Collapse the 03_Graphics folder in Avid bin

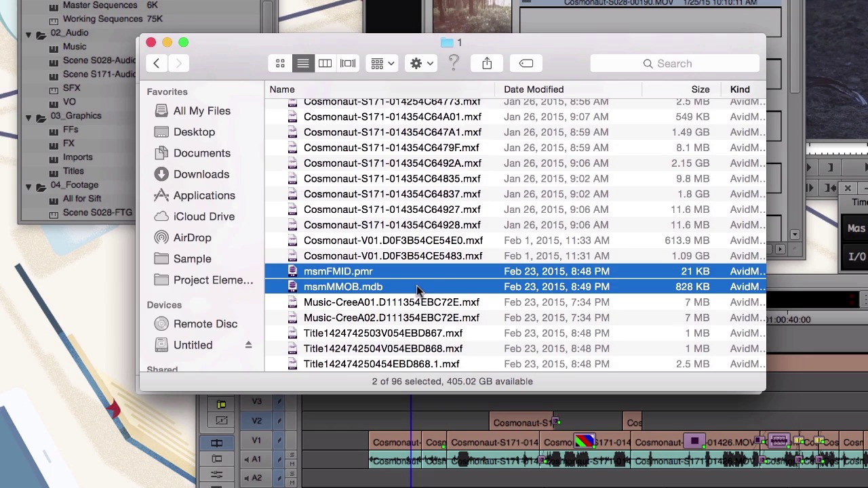[28, 117]
